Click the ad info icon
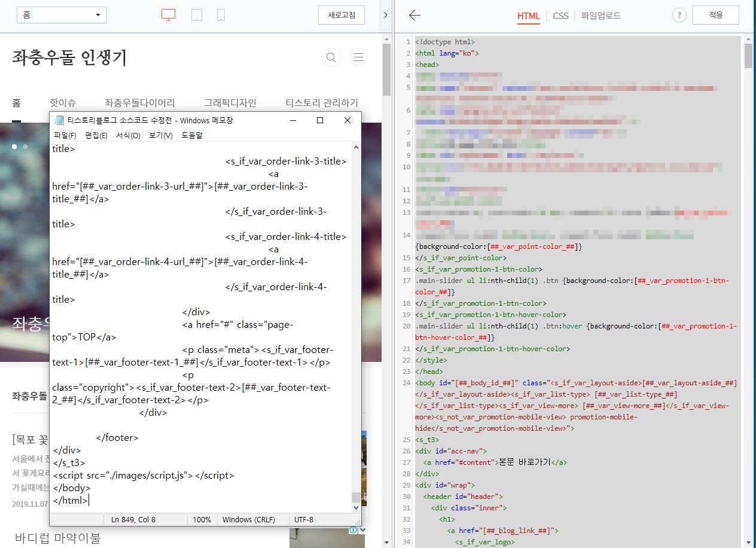 pos(353,530)
